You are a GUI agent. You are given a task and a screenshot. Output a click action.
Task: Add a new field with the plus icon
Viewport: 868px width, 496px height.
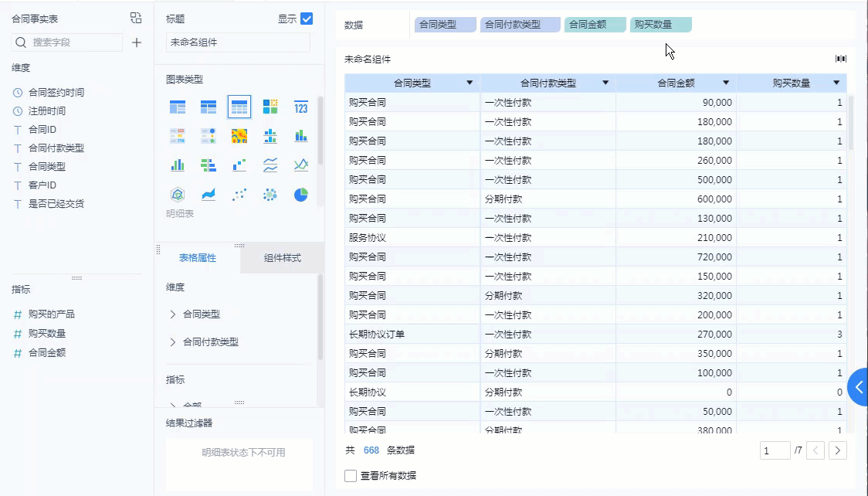click(x=137, y=42)
